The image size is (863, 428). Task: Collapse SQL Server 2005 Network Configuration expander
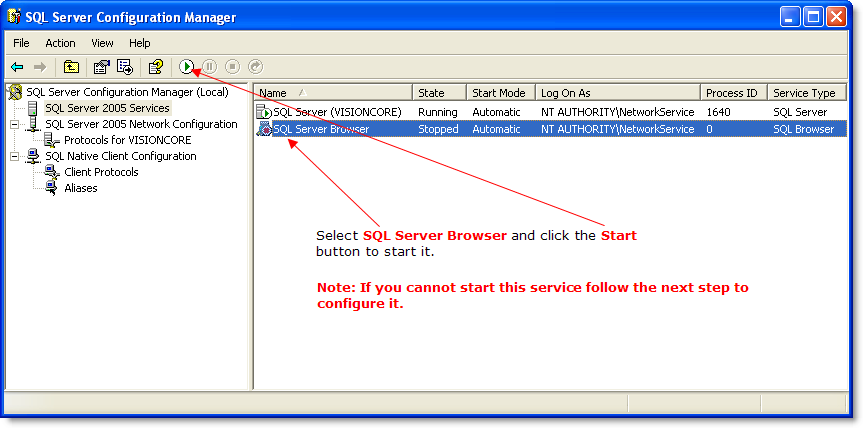coord(14,124)
